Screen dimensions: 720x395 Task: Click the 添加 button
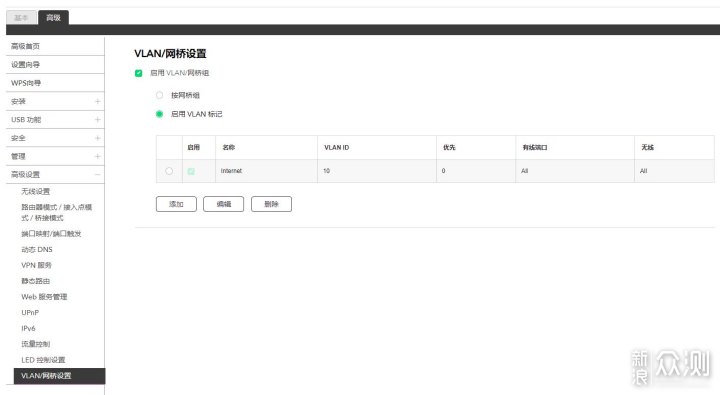[x=176, y=204]
